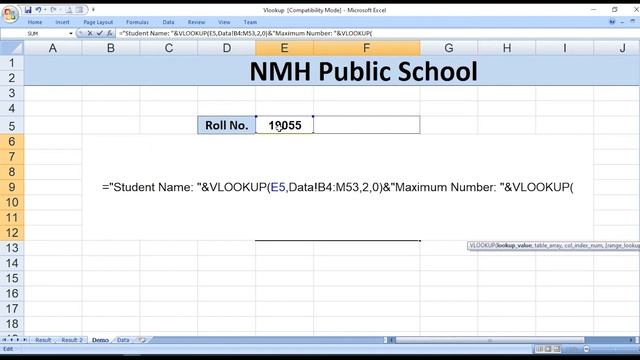Click the horizontal scrollbar thumb
This screenshot has height=360, width=640.
[x=490, y=340]
